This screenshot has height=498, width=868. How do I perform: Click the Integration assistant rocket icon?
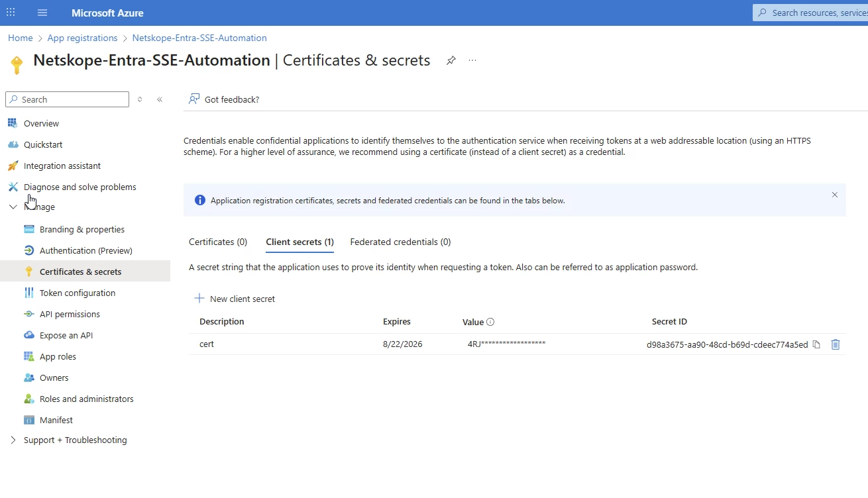[13, 166]
